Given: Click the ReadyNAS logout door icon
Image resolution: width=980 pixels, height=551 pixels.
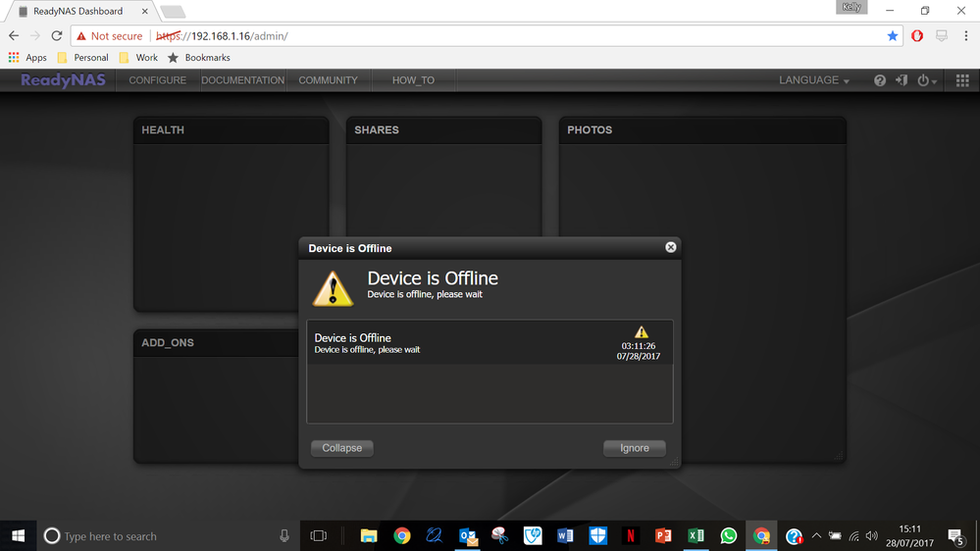Looking at the screenshot, I should [x=902, y=80].
